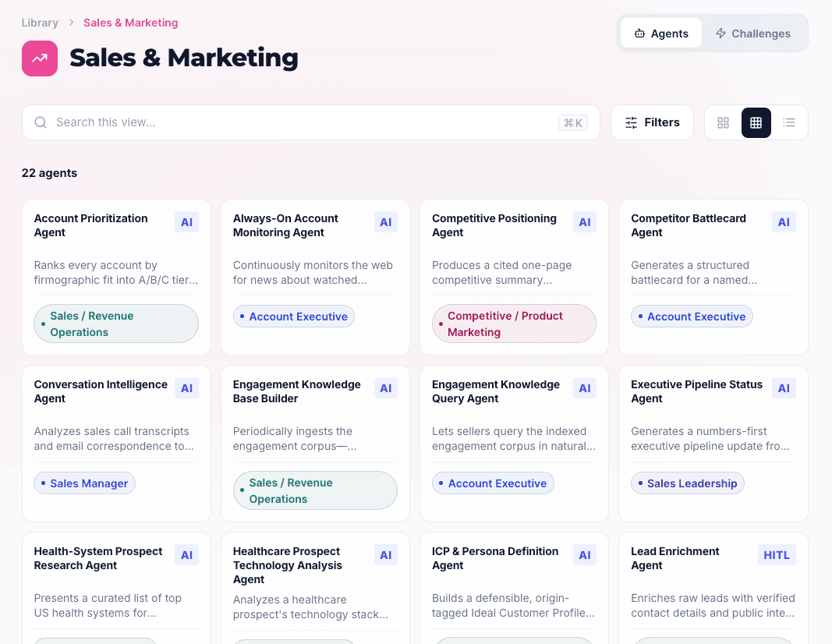
Task: Click Account Executive tag on Knowledge Query card
Action: point(493,483)
